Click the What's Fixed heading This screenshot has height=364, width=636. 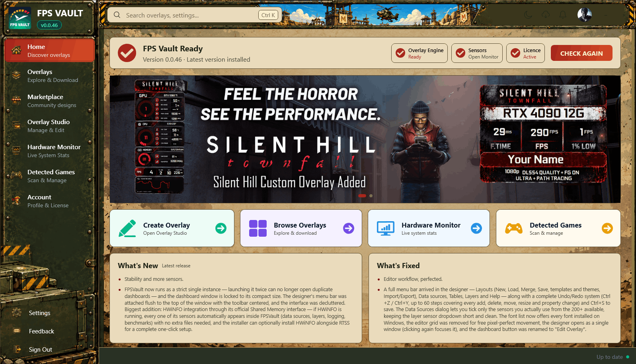398,266
